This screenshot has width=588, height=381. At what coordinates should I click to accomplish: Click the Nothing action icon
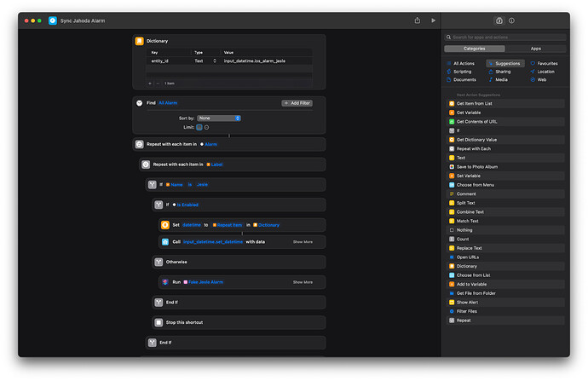[452, 230]
